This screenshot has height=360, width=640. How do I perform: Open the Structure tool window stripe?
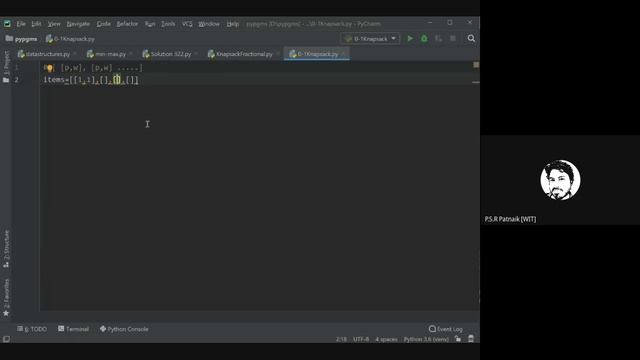6,249
